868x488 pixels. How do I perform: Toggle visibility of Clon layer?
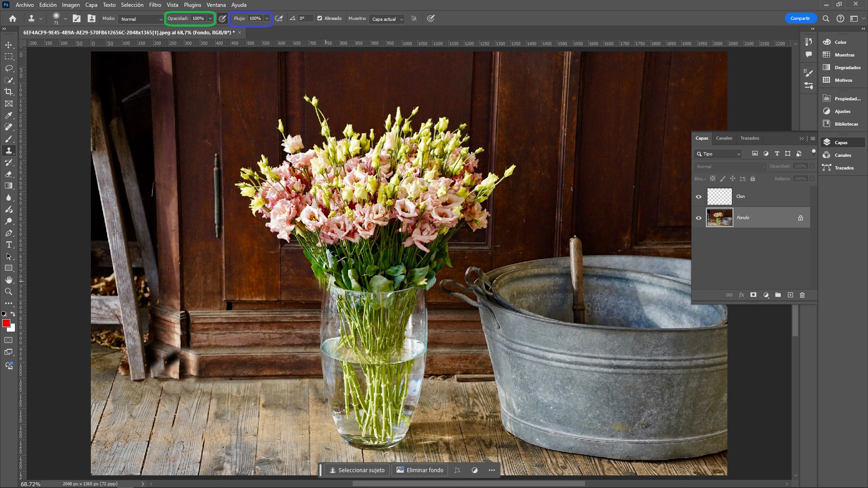pos(698,196)
